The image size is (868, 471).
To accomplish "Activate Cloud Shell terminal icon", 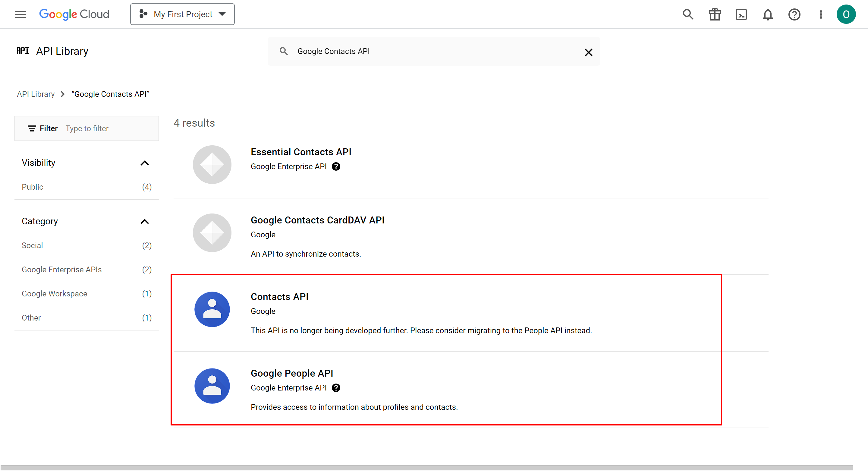I will click(x=741, y=14).
